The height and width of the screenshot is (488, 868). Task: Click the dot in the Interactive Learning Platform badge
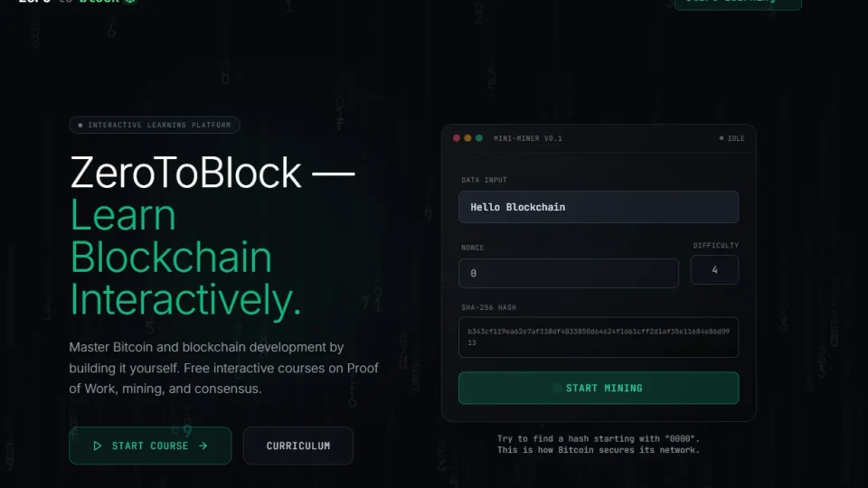tap(80, 126)
